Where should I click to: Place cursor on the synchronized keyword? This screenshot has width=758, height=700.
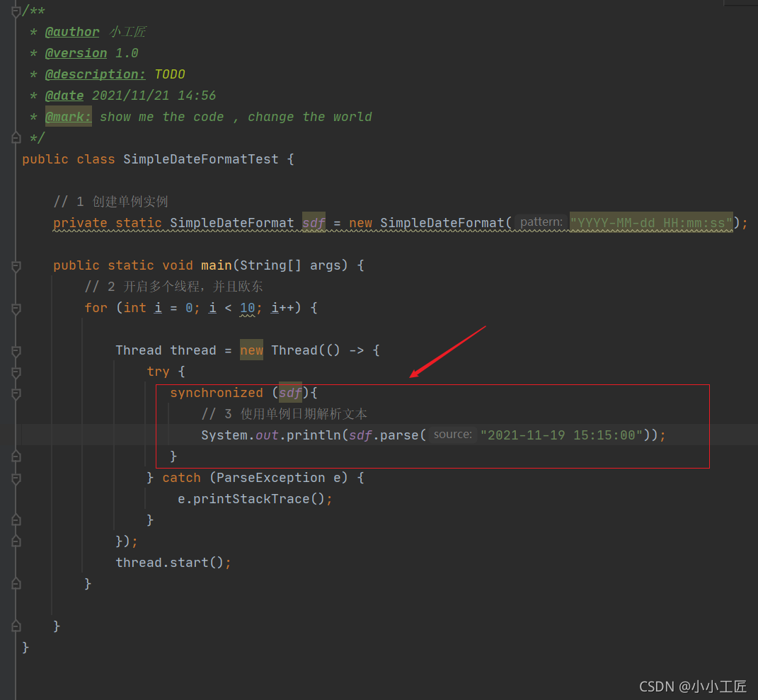click(216, 393)
